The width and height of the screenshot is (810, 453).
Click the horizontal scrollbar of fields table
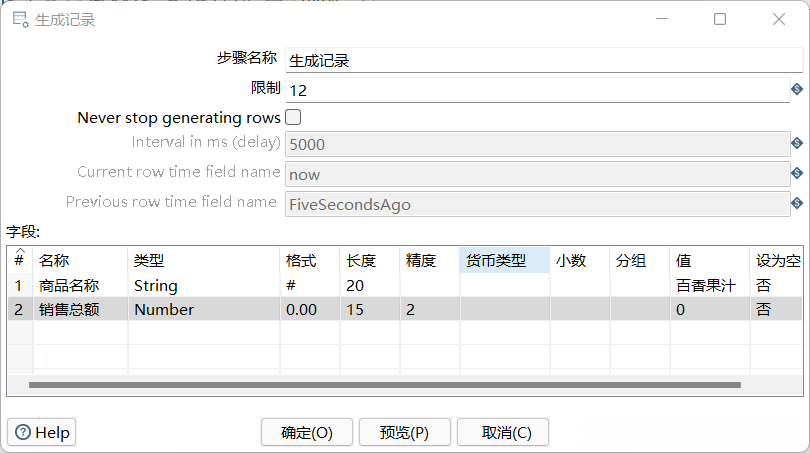pos(385,385)
